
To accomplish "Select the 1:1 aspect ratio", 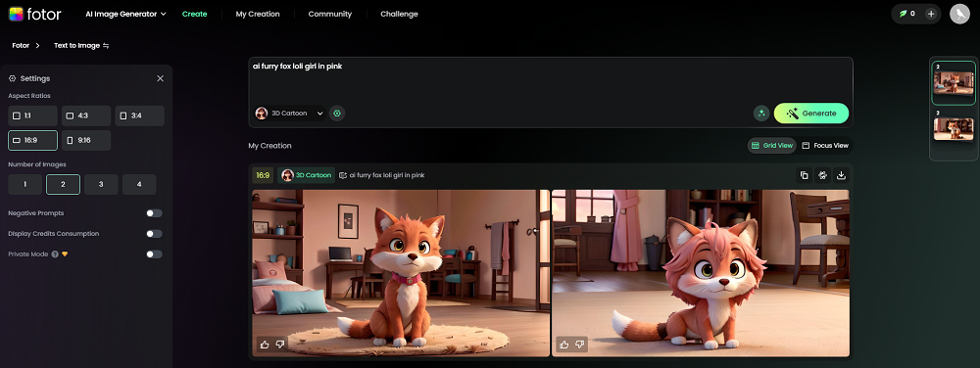I will coord(32,116).
